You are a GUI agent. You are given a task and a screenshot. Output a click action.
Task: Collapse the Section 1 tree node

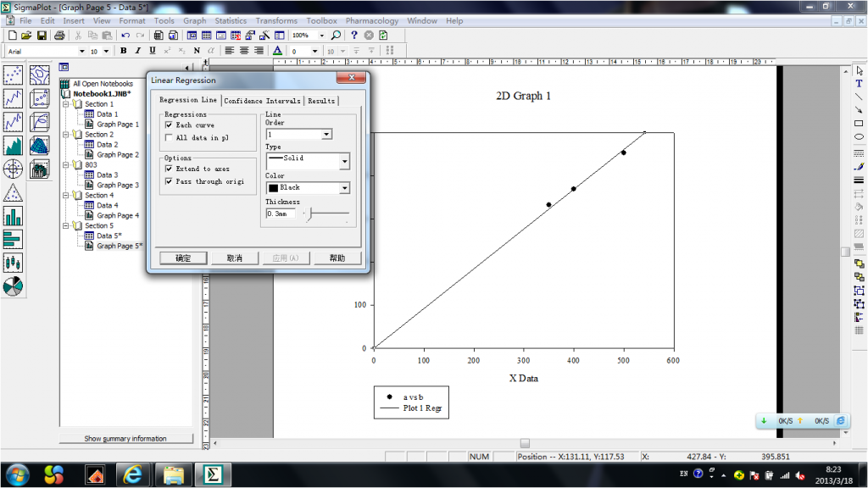tap(66, 104)
